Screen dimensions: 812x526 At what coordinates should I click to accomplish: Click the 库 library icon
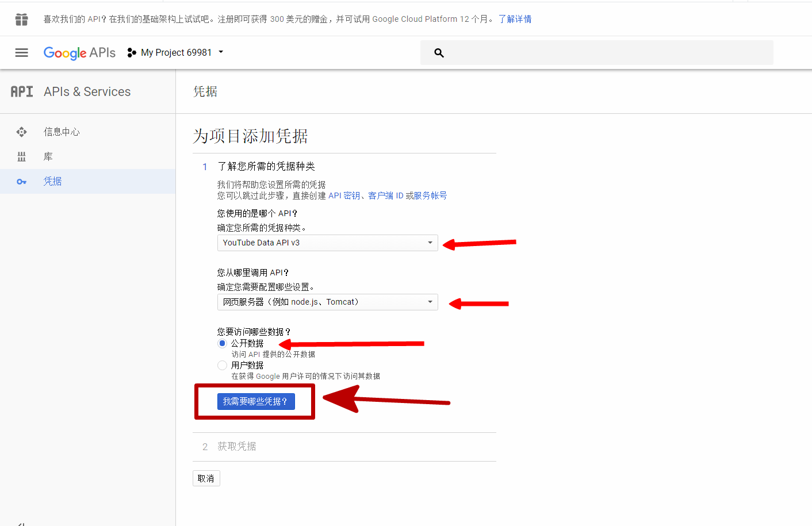[22, 157]
